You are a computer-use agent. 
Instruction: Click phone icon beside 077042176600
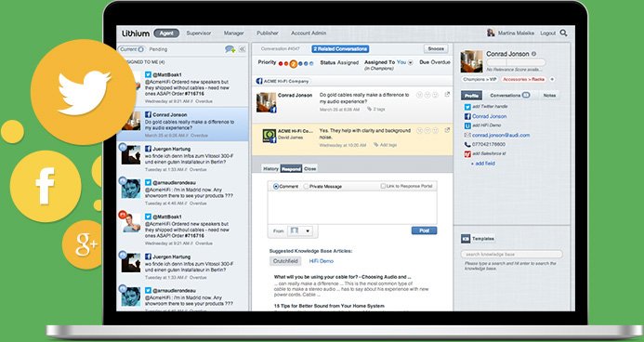tap(467, 145)
